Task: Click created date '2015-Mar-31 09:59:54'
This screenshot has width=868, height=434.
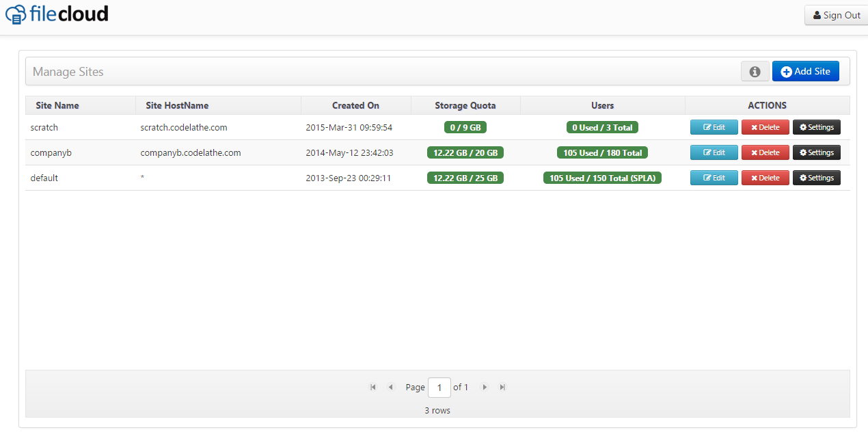Action: click(x=349, y=127)
